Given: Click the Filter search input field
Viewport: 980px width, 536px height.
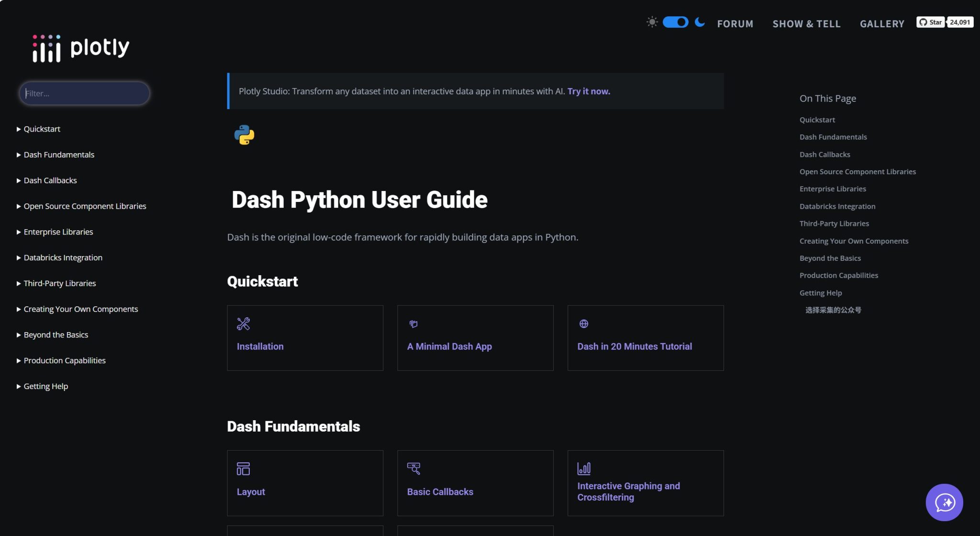Looking at the screenshot, I should [84, 93].
